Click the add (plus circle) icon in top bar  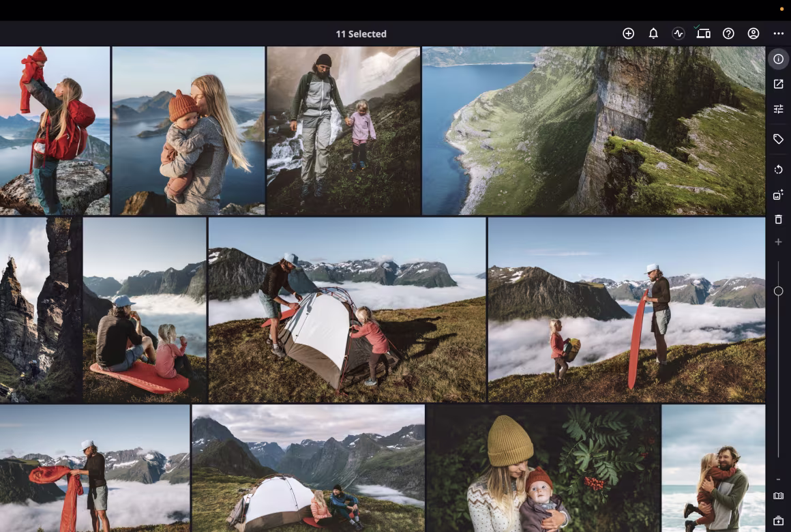point(628,33)
